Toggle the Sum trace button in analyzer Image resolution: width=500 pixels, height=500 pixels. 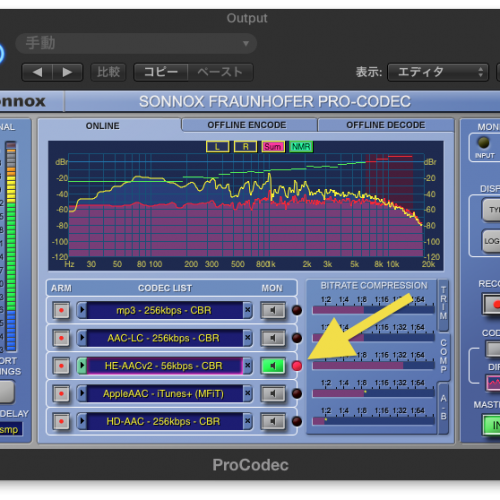(273, 147)
